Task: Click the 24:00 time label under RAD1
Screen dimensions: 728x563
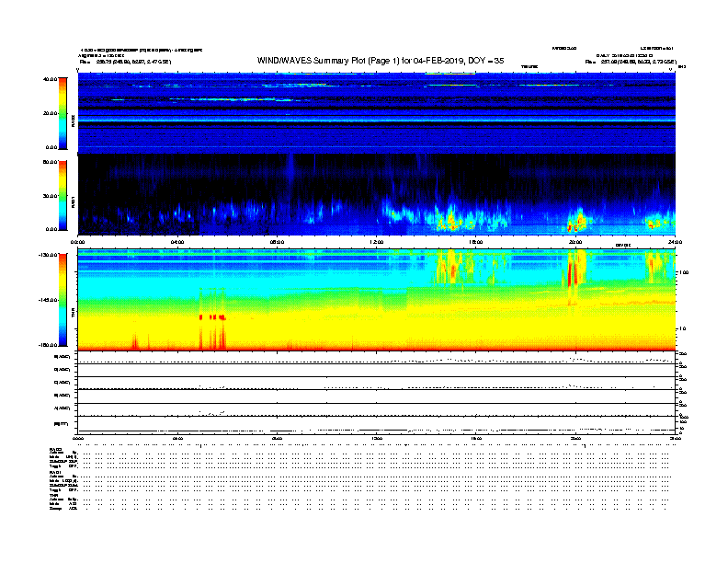Action: tap(675, 242)
